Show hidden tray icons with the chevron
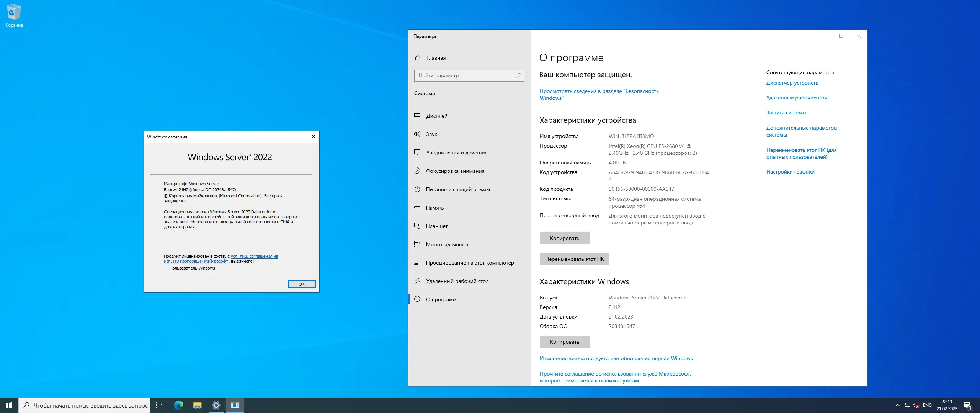 click(897, 405)
